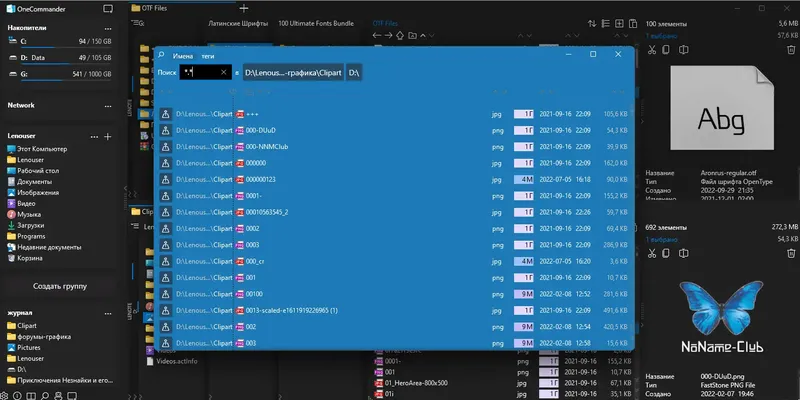This screenshot has width=800, height=400.
Task: Open the журнал section options menu
Action: (108, 313)
